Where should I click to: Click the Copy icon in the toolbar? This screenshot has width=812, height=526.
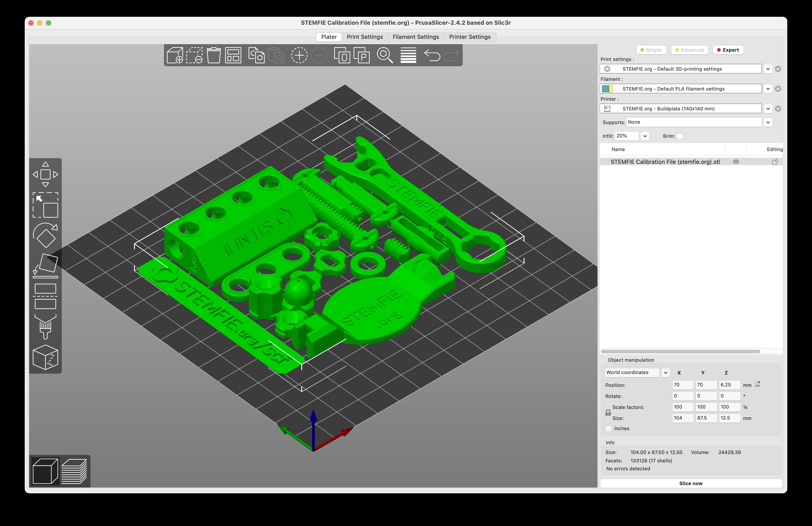[256, 55]
